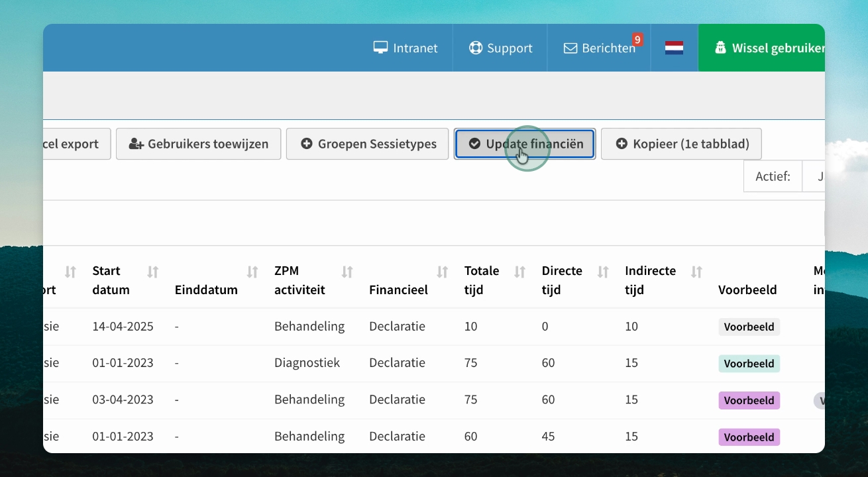Click the Update financiën button

coord(525,144)
